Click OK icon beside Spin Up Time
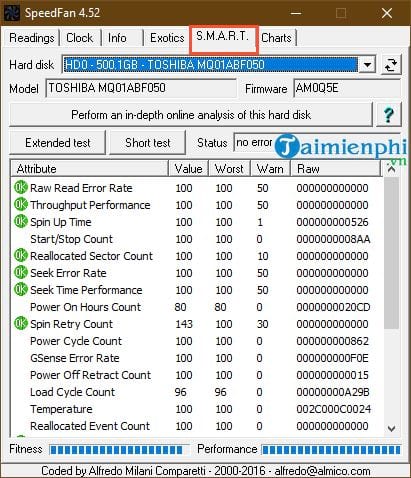 click(21, 222)
